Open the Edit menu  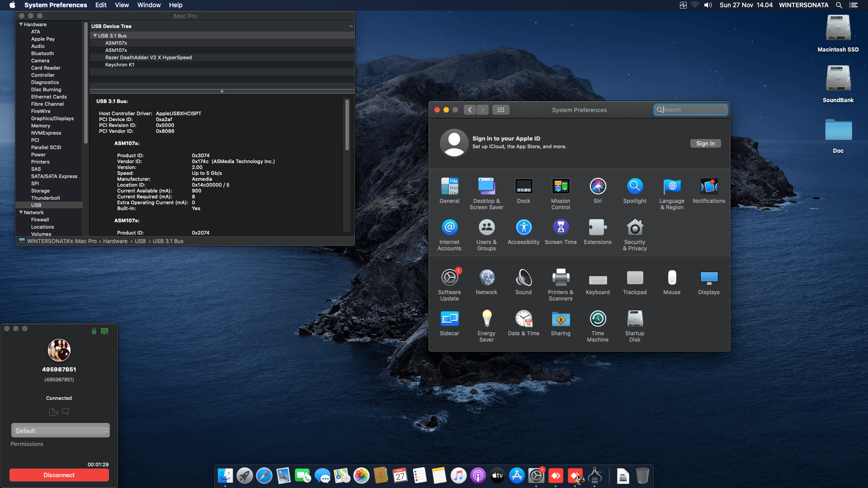[101, 5]
